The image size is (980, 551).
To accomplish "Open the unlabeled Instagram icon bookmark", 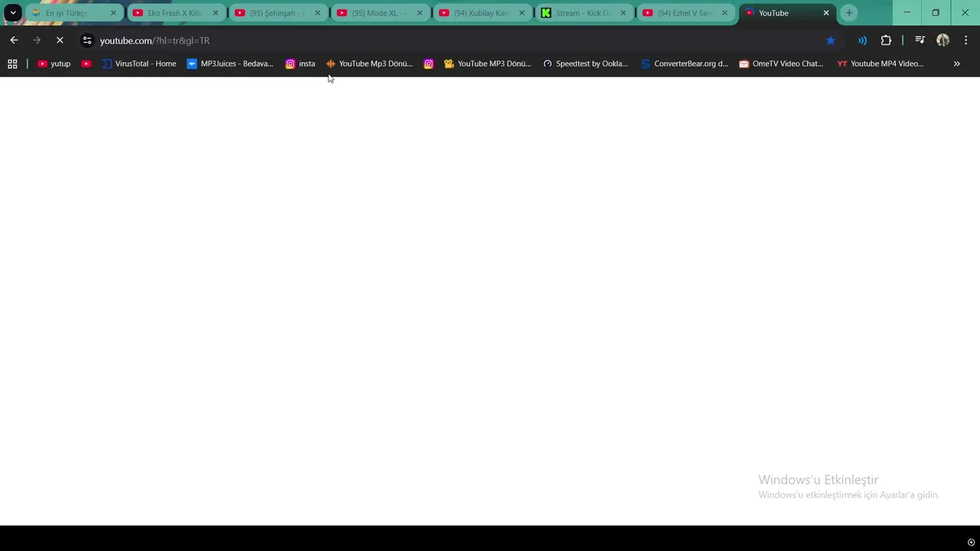I will [429, 64].
